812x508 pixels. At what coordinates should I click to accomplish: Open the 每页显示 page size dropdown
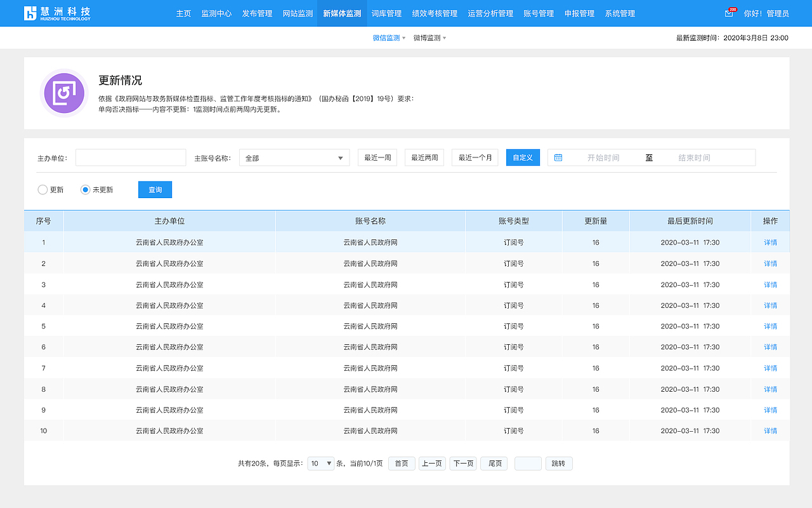(x=320, y=463)
